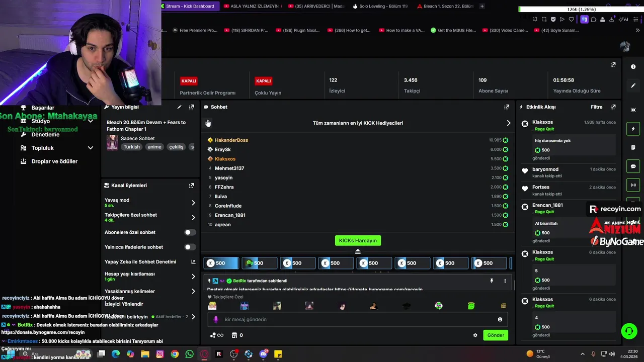Switch to Stream - Kick Dashboard tab
The image size is (644, 362).
(190, 6)
